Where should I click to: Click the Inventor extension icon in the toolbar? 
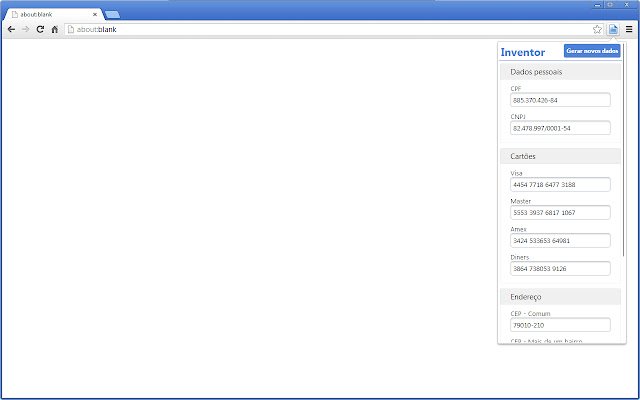click(x=613, y=29)
